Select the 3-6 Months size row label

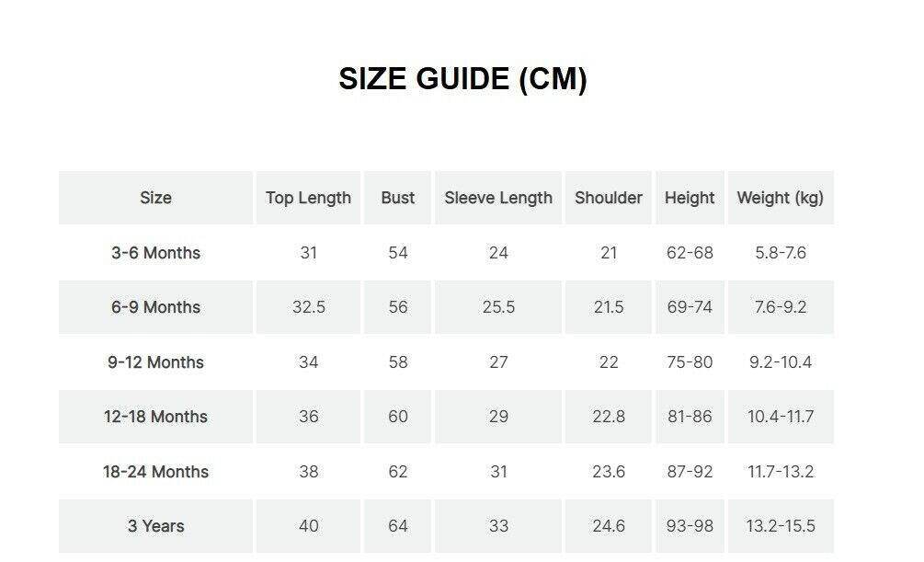click(155, 253)
